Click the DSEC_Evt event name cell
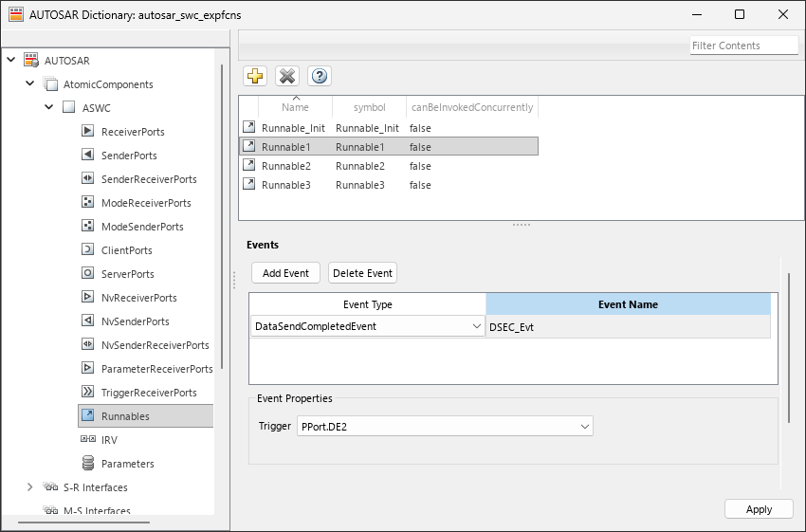Screen dimensions: 806x532 [x=628, y=327]
